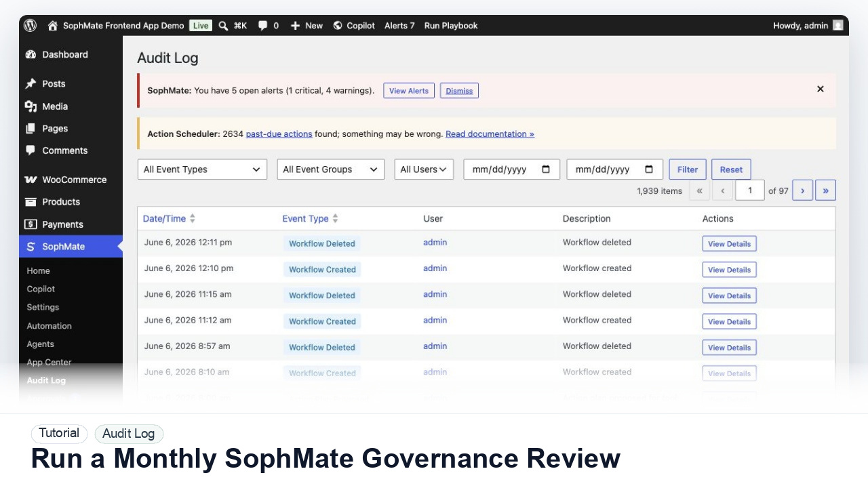This screenshot has height=488, width=868.
Task: Sort by the Date/Time arrows
Action: tap(193, 218)
